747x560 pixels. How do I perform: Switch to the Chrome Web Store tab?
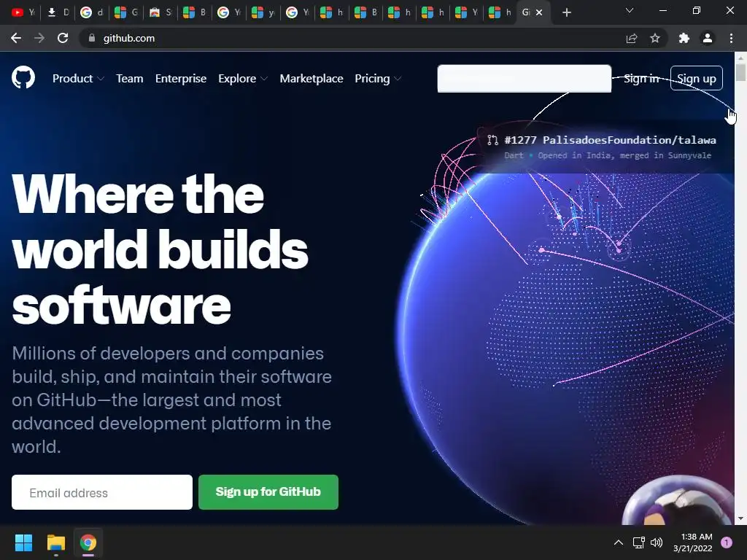(x=160, y=12)
